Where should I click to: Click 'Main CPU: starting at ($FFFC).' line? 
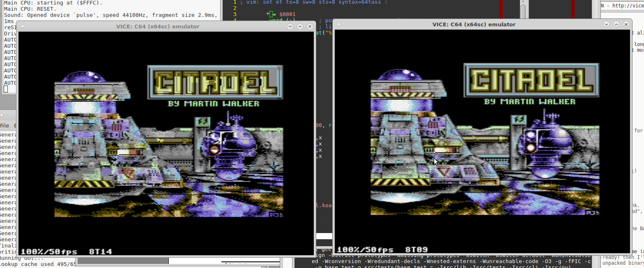(53, 2)
